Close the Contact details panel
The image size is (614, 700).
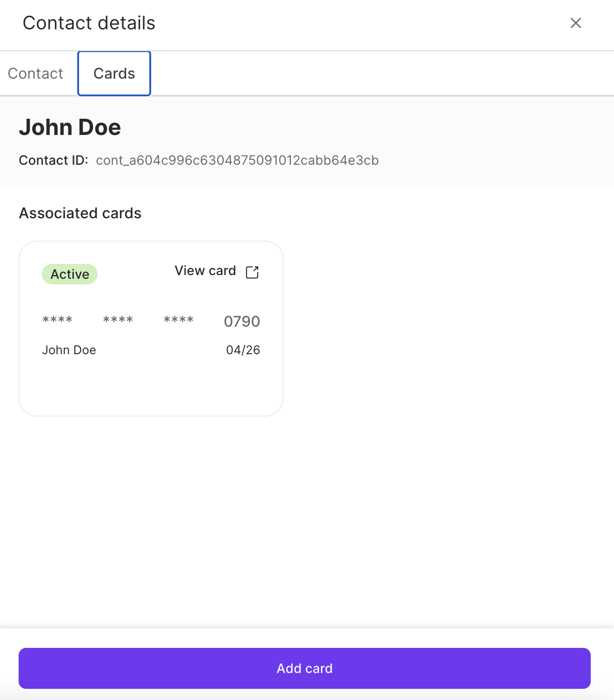point(575,23)
